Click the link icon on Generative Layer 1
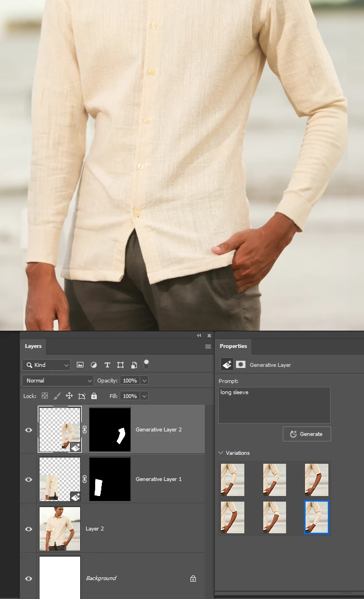 pyautogui.click(x=85, y=479)
